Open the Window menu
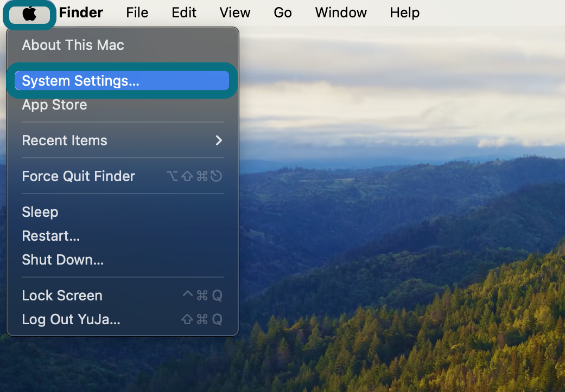 341,12
